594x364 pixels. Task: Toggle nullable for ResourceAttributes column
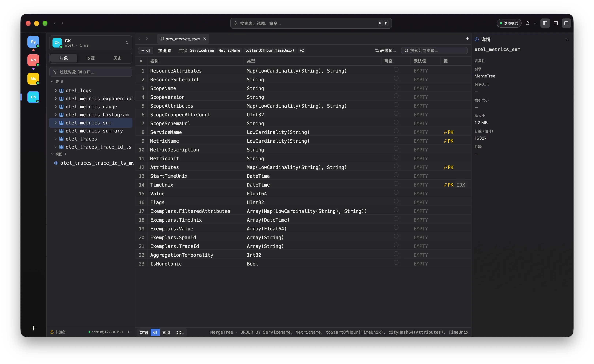tap(396, 70)
